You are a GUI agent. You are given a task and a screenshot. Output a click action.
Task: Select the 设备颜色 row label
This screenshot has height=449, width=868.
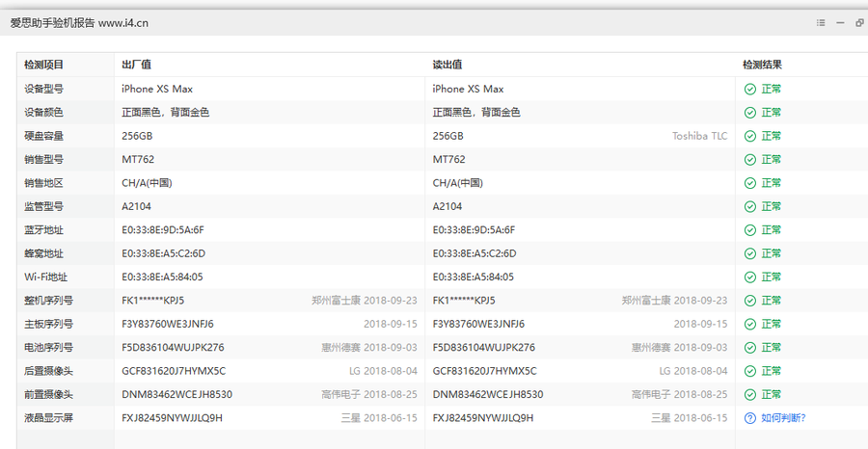(x=43, y=113)
